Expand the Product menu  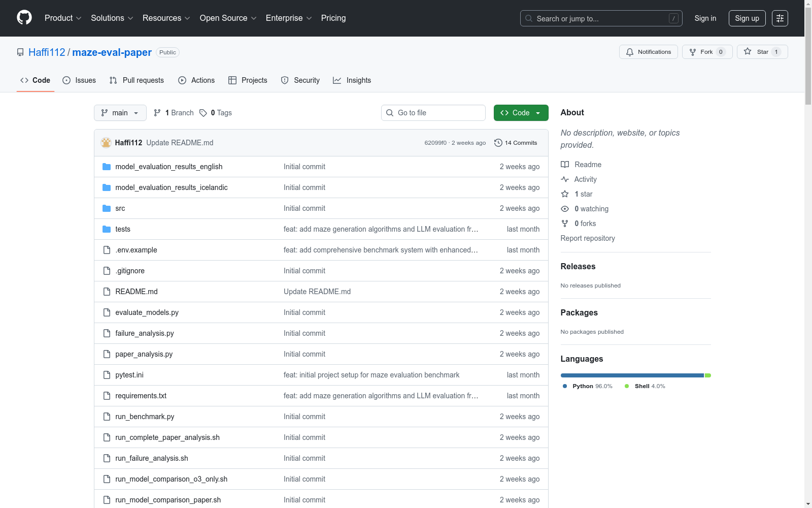click(x=63, y=18)
